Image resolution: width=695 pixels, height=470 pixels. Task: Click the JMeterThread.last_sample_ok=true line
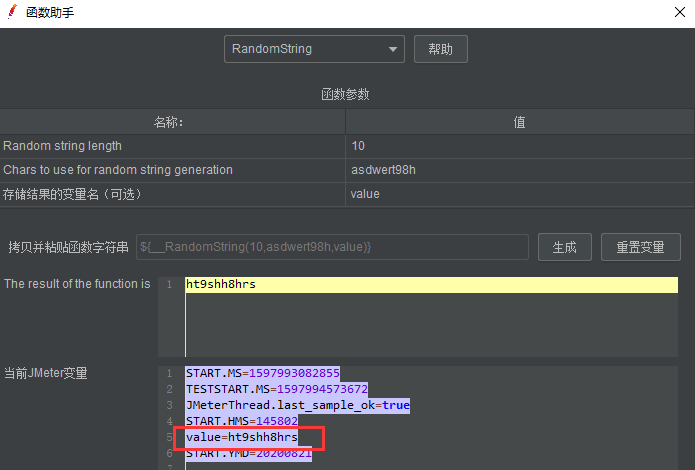[298, 405]
